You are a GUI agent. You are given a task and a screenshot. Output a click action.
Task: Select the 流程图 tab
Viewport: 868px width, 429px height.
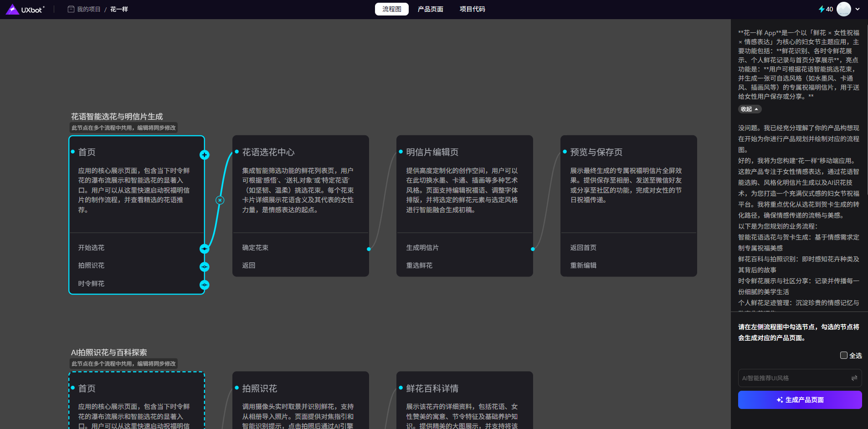coord(391,9)
